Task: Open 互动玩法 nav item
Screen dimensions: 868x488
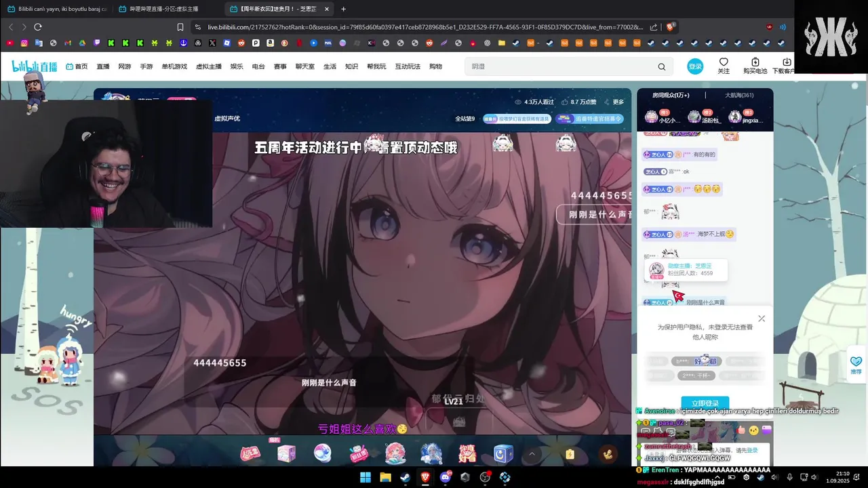Action: (x=408, y=66)
